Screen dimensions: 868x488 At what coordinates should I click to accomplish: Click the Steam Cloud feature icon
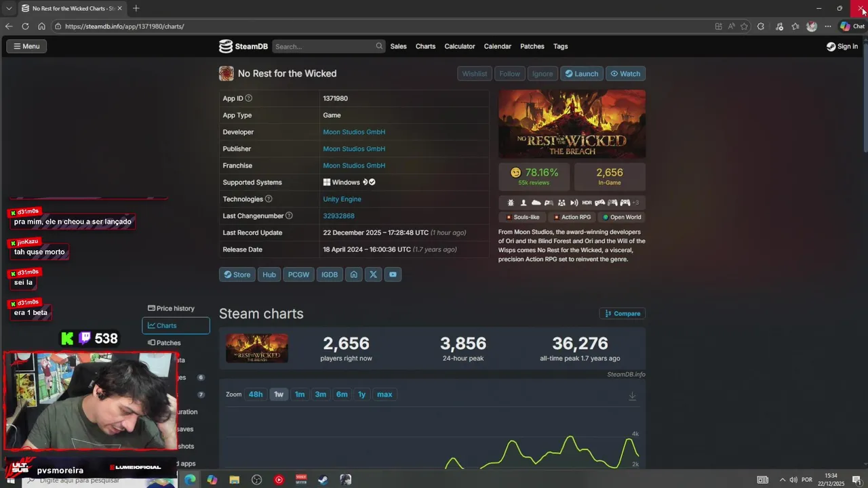coord(536,203)
